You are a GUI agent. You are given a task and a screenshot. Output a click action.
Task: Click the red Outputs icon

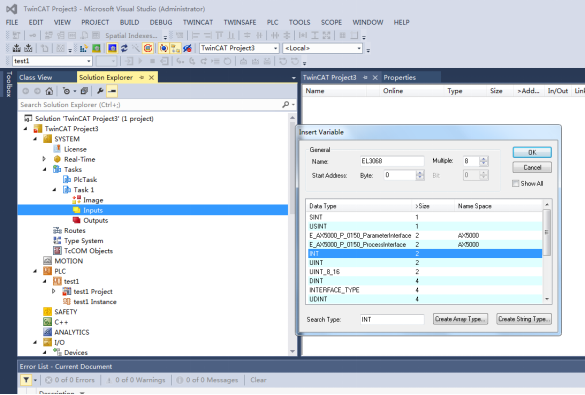click(x=76, y=220)
